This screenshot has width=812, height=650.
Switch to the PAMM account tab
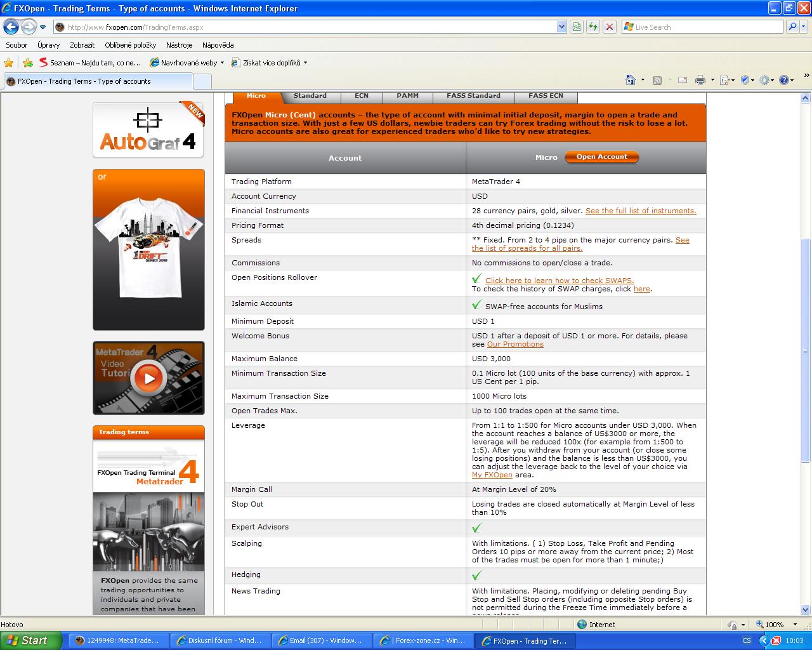[407, 96]
